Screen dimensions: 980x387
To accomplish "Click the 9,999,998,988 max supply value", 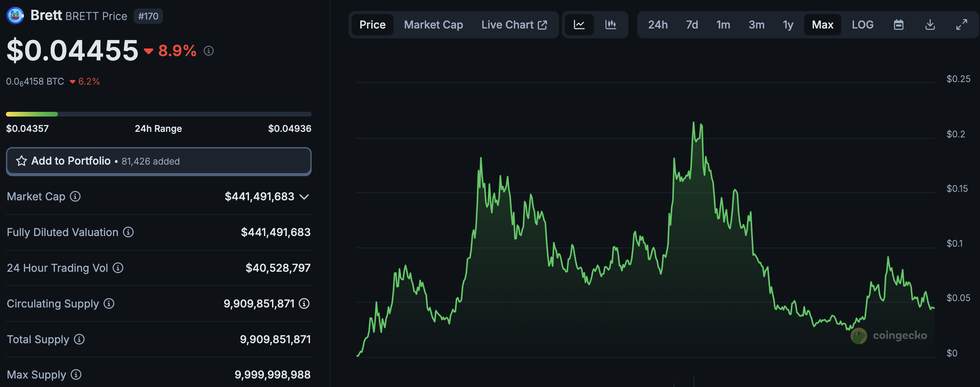I will [x=272, y=375].
